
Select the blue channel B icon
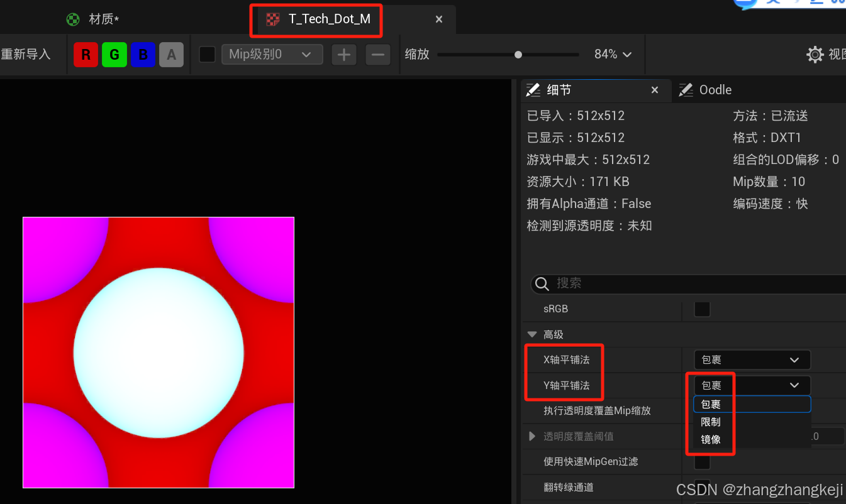pos(143,55)
